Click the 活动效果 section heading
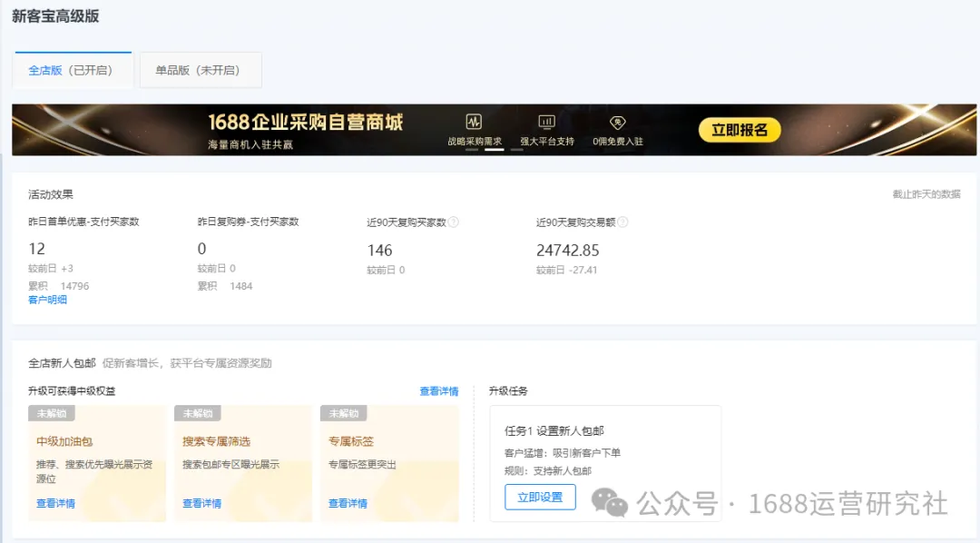This screenshot has width=980, height=543. tap(51, 194)
